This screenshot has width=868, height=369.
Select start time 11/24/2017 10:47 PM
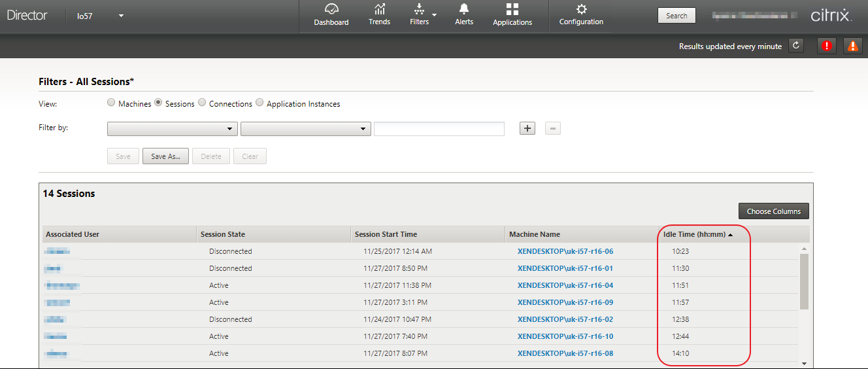397,319
